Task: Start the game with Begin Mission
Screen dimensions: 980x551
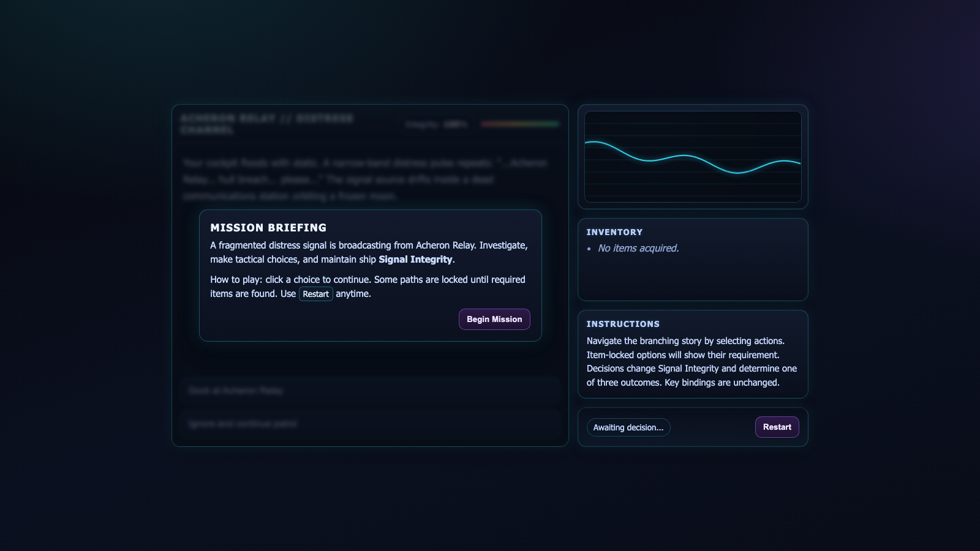Action: tap(494, 319)
